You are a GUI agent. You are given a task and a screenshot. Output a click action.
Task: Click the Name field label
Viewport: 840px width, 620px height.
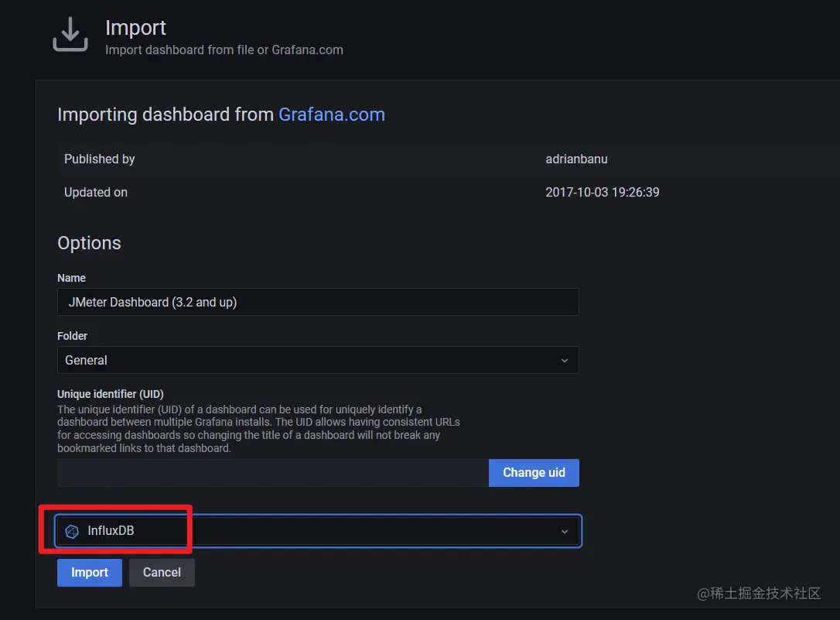pos(71,278)
